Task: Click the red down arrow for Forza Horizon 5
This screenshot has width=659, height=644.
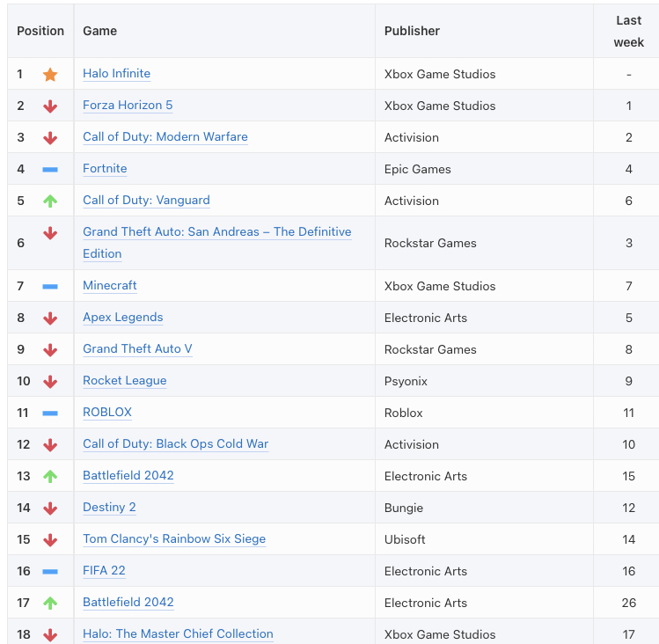Action: pyautogui.click(x=50, y=106)
